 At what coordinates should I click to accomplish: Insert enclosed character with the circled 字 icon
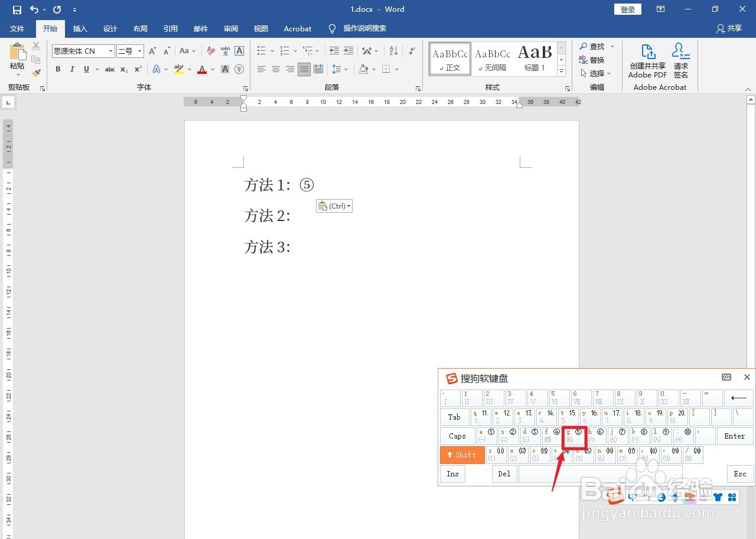pyautogui.click(x=239, y=69)
